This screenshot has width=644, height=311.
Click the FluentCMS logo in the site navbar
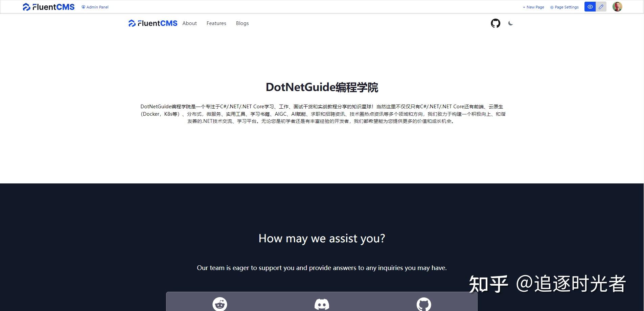click(x=152, y=23)
